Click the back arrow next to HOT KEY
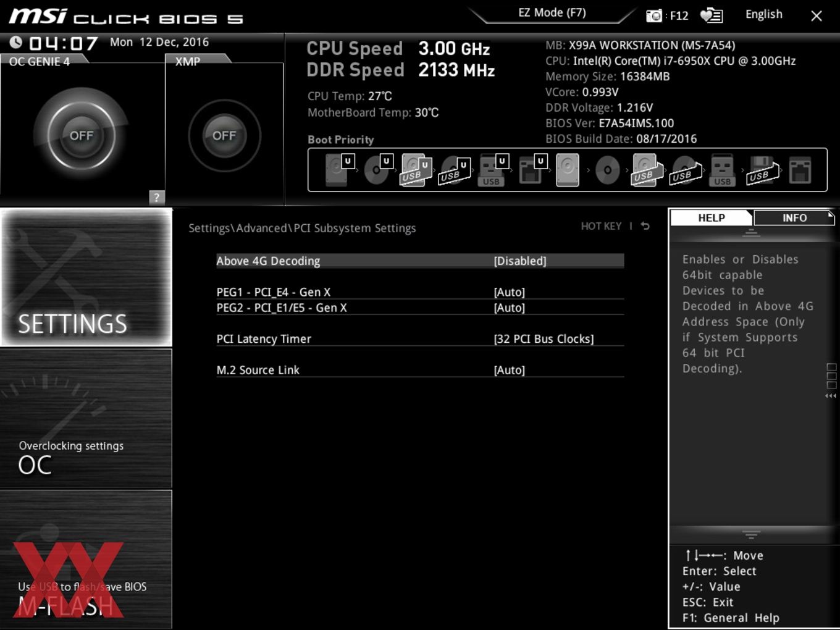Image resolution: width=840 pixels, height=630 pixels. point(645,226)
